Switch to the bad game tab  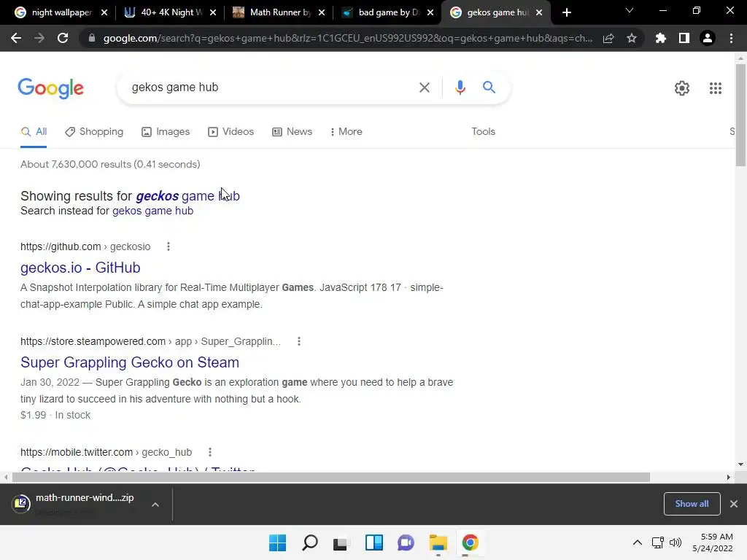coord(387,12)
